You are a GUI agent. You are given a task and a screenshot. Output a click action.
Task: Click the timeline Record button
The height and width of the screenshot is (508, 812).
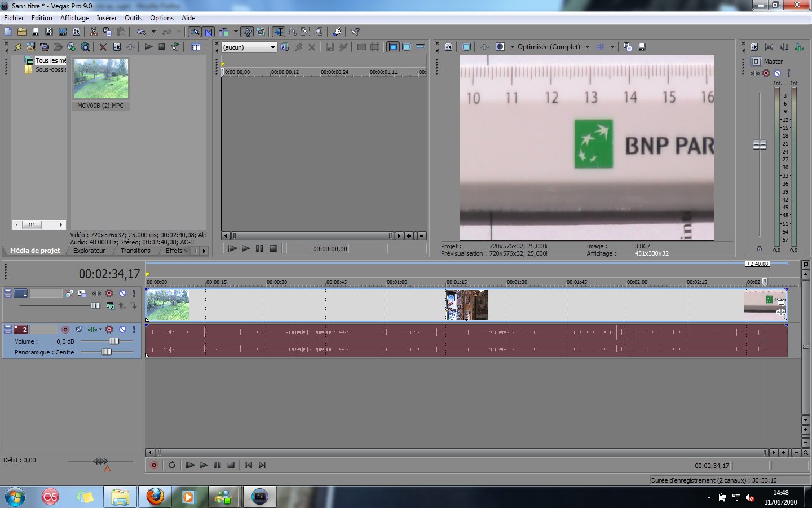[x=153, y=465]
